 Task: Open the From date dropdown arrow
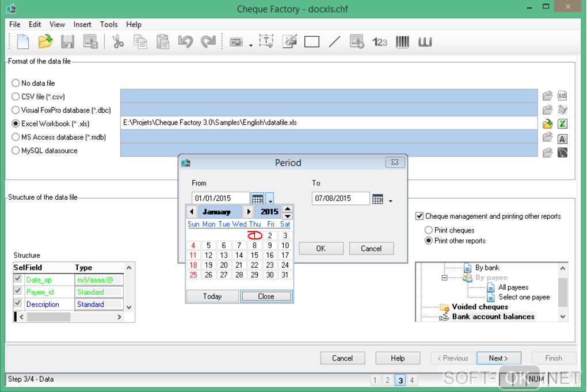[x=270, y=199]
